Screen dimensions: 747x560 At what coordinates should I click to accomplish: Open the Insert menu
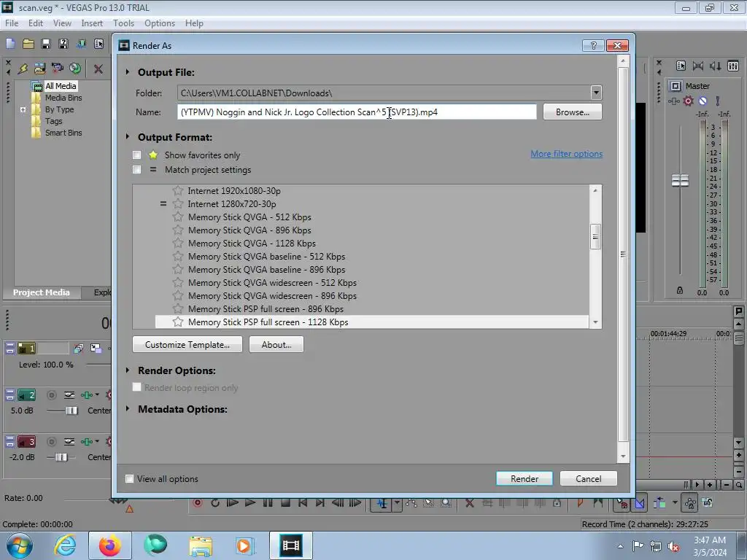pos(92,23)
